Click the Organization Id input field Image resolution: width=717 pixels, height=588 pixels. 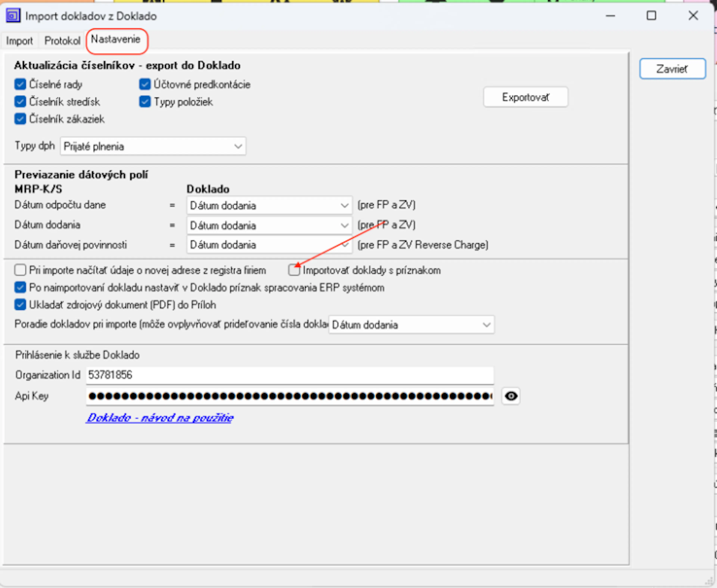(290, 375)
